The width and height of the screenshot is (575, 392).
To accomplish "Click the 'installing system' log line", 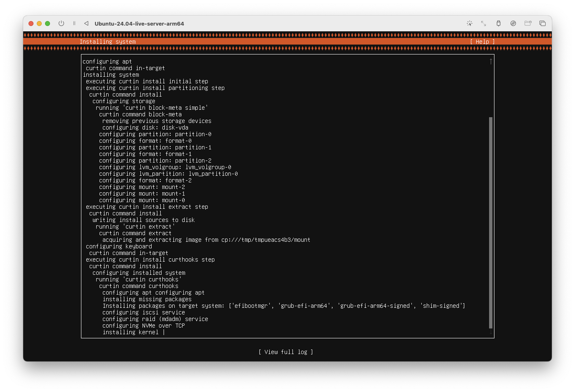I will [x=111, y=75].
